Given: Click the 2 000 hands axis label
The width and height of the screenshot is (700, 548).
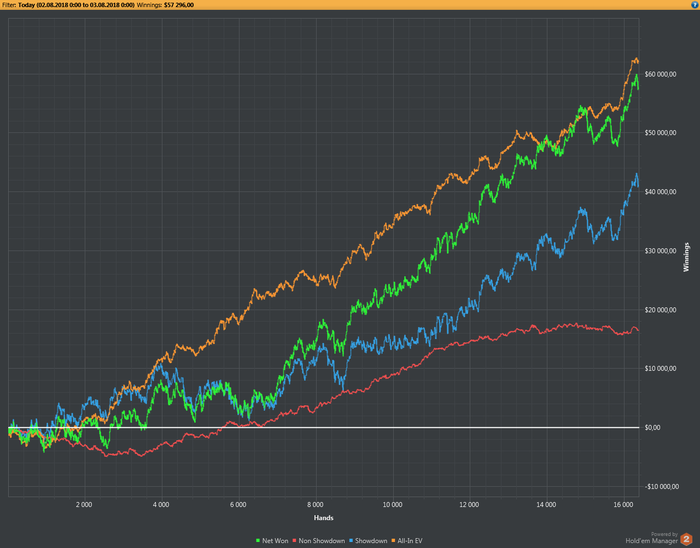Looking at the screenshot, I should pyautogui.click(x=84, y=505).
